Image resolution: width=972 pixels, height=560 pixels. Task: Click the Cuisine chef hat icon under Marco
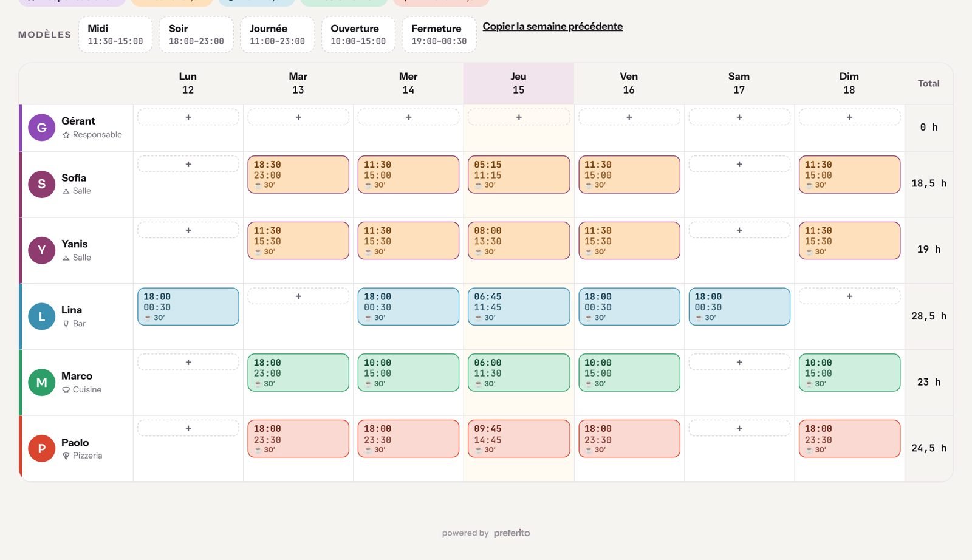click(x=66, y=390)
